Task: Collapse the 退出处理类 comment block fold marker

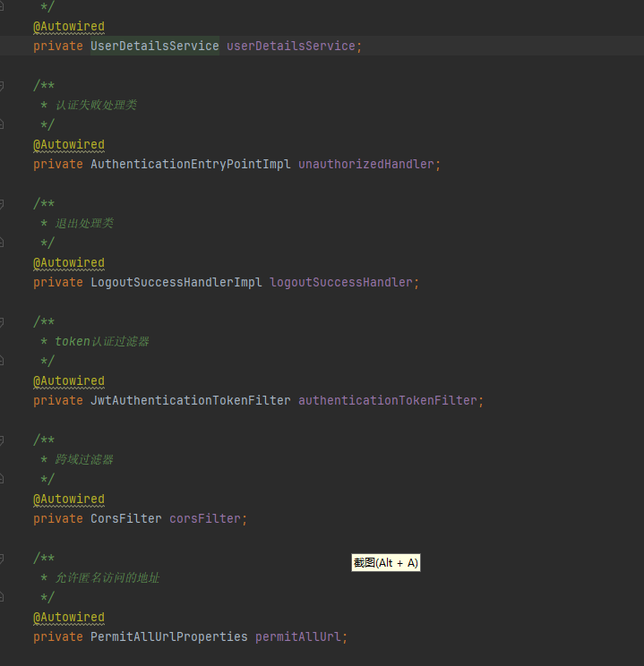Action: pos(1,204)
